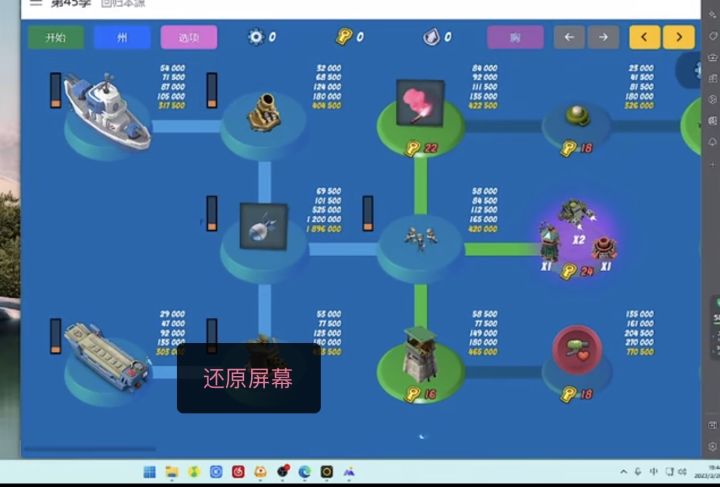This screenshot has height=487, width=720.
Task: Click the level bar beside the riflemen node
Action: [x=368, y=213]
